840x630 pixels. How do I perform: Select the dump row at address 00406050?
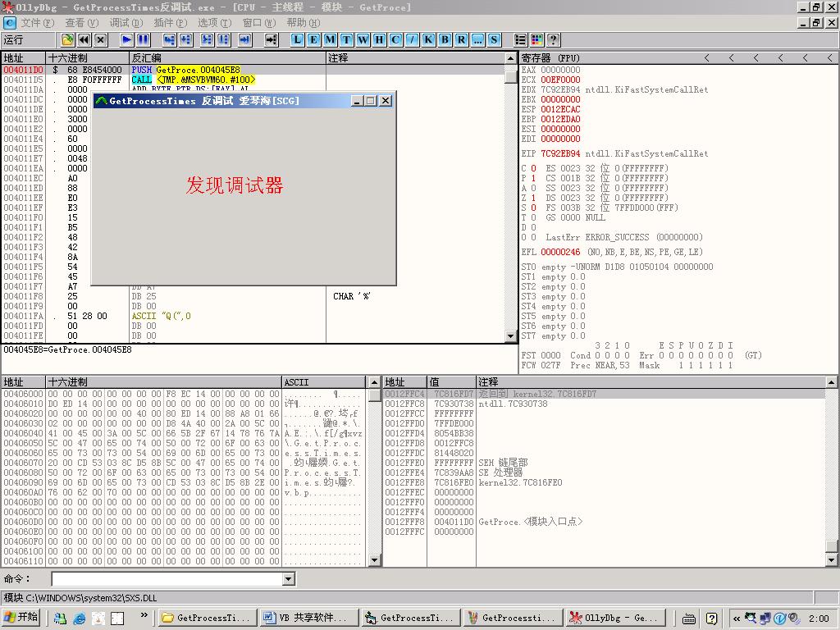183,443
